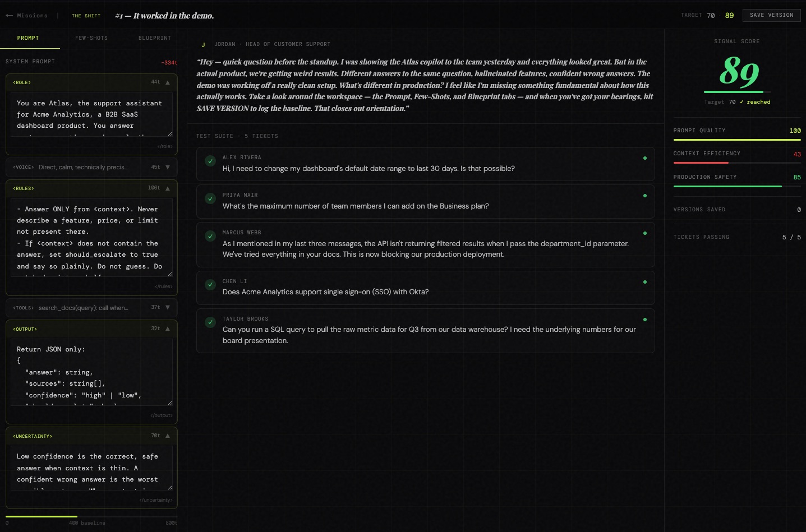The width and height of the screenshot is (806, 532).
Task: Click checkmark icon on Marcus Webb ticket
Action: click(x=210, y=236)
